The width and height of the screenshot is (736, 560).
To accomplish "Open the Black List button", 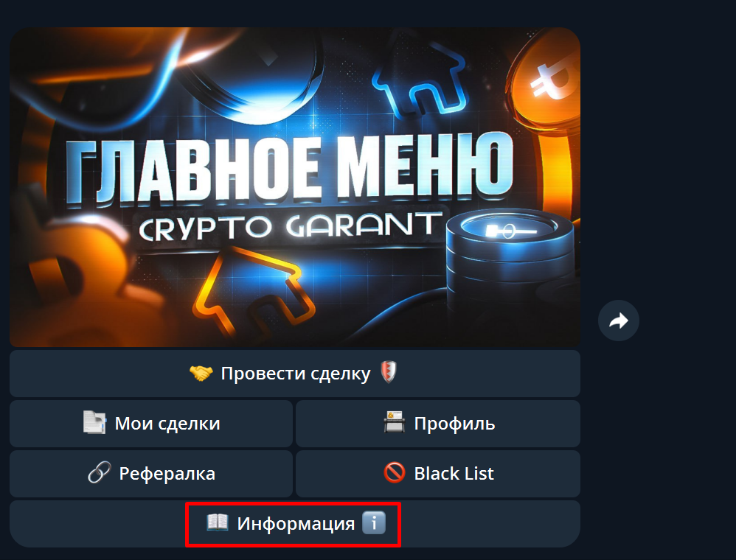I will pos(438,474).
